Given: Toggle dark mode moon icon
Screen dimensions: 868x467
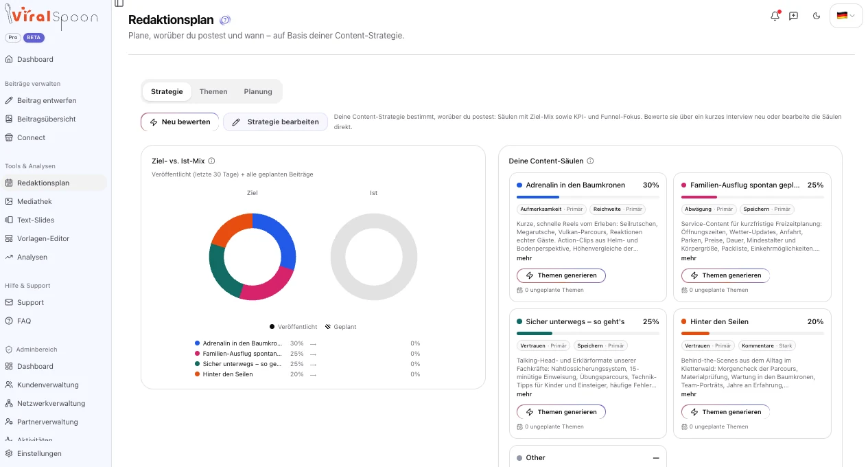Looking at the screenshot, I should pyautogui.click(x=817, y=16).
